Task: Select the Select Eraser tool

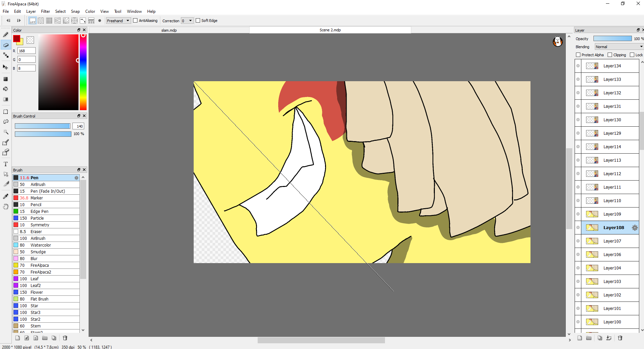Action: coord(6,153)
